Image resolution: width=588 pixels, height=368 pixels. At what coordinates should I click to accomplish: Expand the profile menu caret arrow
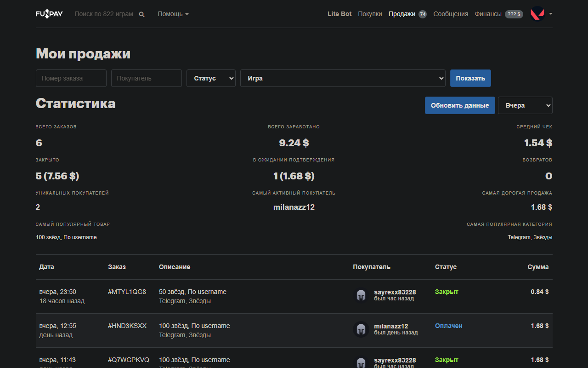551,14
